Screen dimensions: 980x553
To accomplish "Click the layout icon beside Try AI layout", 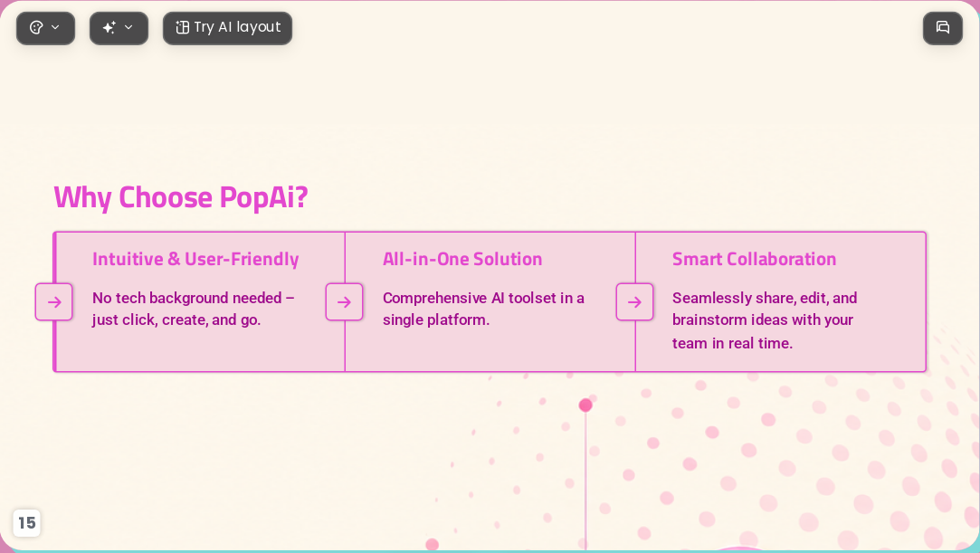I will (x=182, y=27).
